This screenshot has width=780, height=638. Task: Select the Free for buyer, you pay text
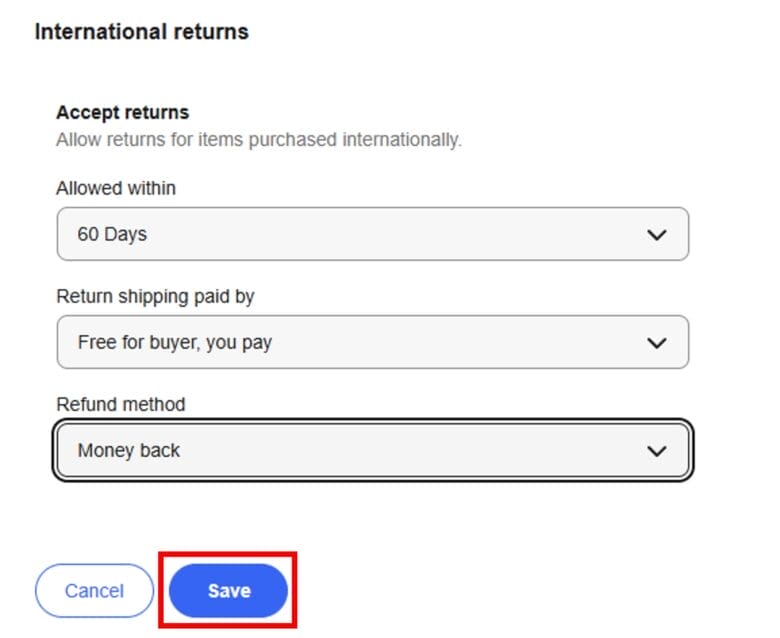pyautogui.click(x=175, y=343)
